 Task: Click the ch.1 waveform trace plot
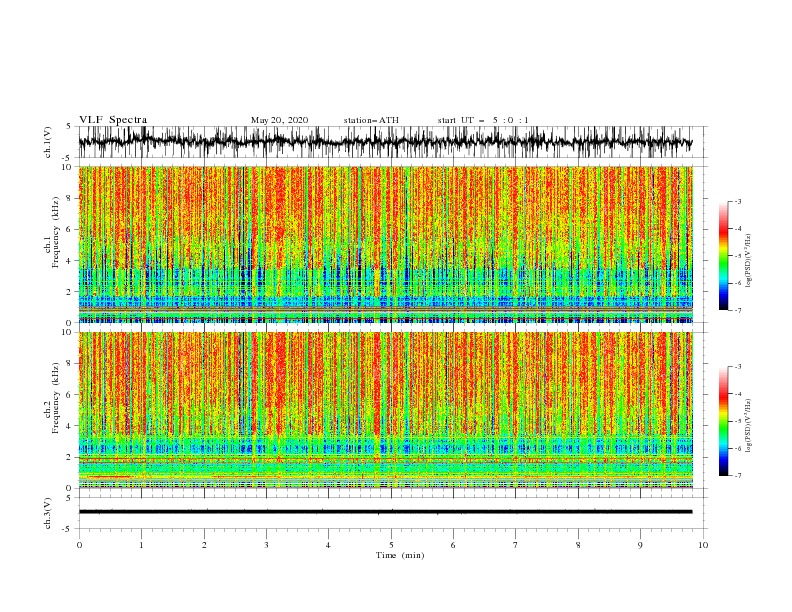point(385,142)
